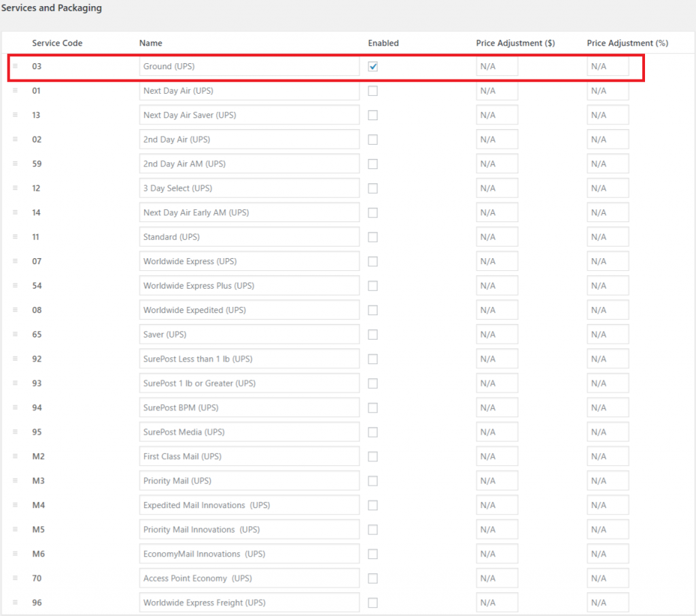696x616 pixels.
Task: Tick Enabled for SurePost BPM (UPS)
Action: [373, 408]
